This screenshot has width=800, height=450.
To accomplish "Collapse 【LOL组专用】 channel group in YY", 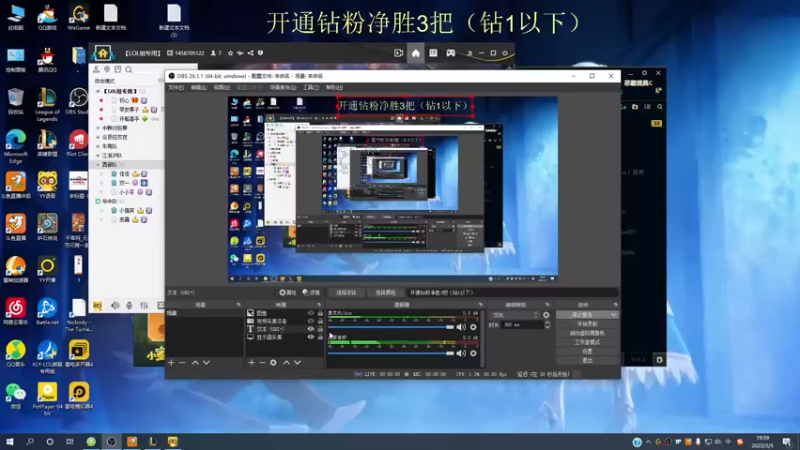I will (98, 91).
